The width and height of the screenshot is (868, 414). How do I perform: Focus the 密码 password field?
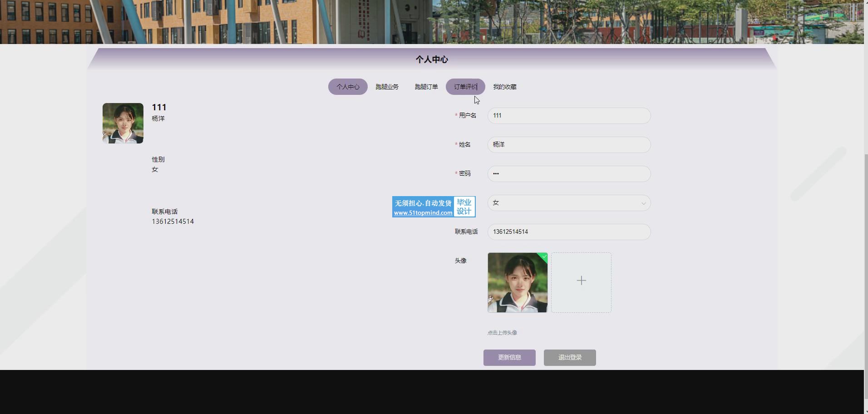pyautogui.click(x=569, y=174)
